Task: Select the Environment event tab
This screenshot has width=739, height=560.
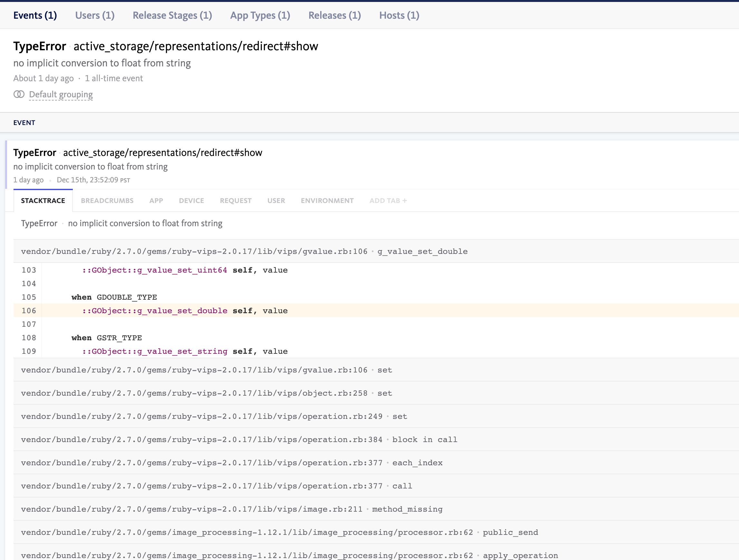Action: coord(327,200)
